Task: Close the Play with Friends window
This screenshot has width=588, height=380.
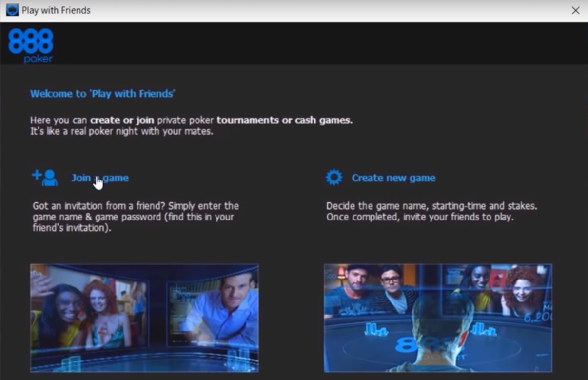Action: (x=575, y=10)
